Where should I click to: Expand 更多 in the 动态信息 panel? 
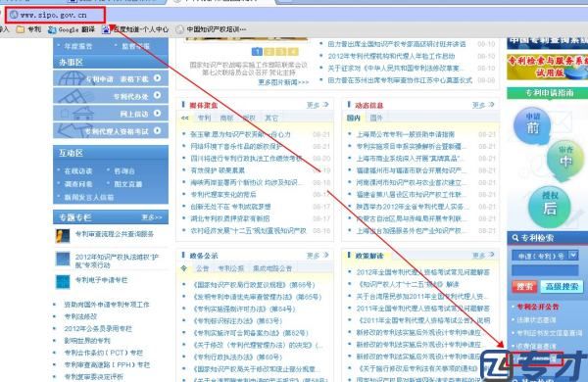click(483, 105)
